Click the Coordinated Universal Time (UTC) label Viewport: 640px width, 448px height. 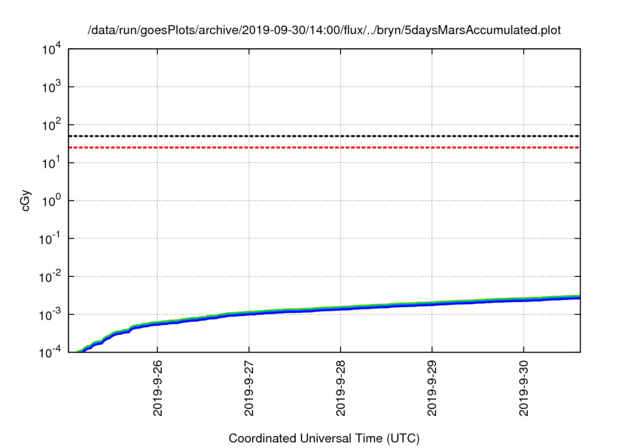pyautogui.click(x=324, y=438)
